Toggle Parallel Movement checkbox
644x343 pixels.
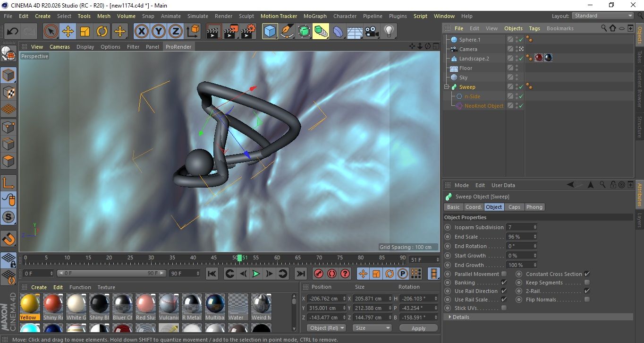coord(504,274)
